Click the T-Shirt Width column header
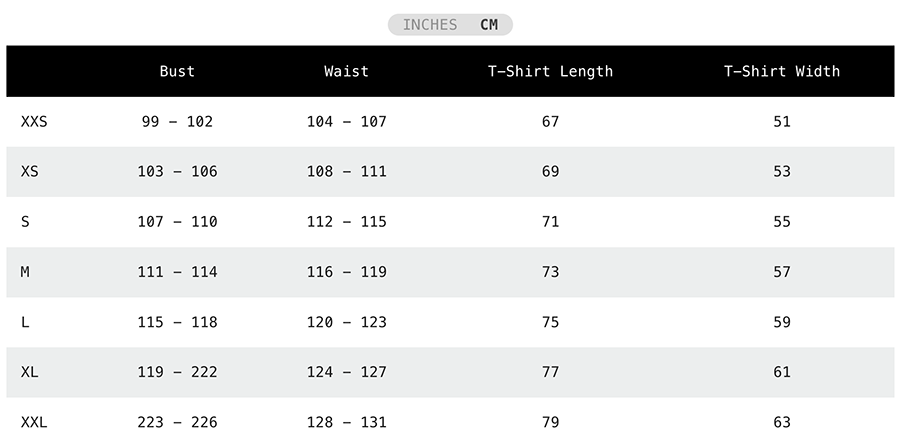This screenshot has width=900, height=446. [782, 71]
